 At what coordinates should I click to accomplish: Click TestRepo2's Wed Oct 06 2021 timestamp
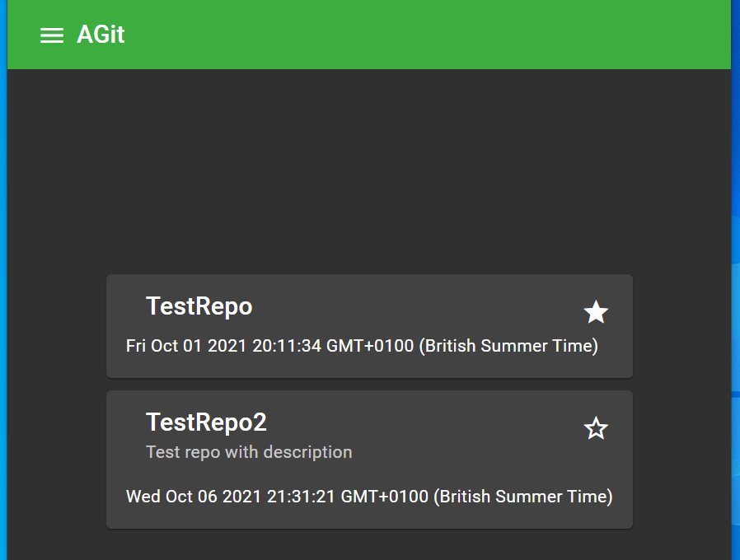[369, 497]
